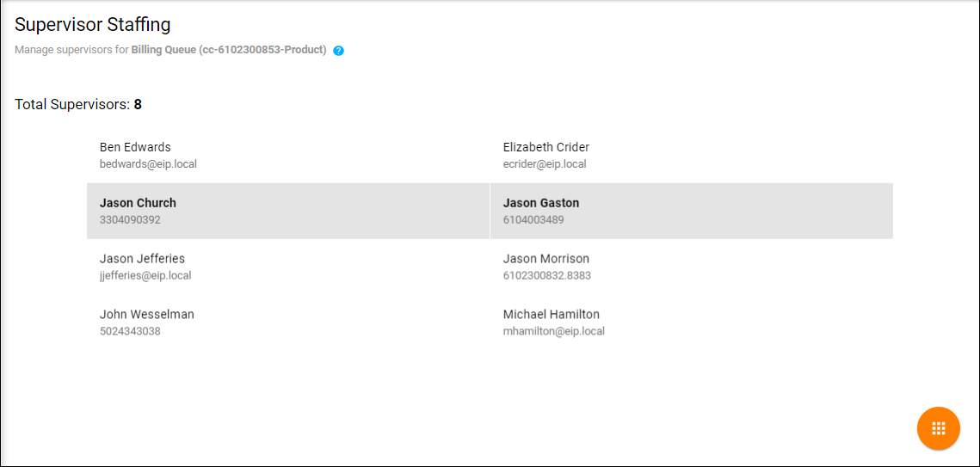Select supervisor John Wesselman
980x467 pixels.
coord(147,315)
